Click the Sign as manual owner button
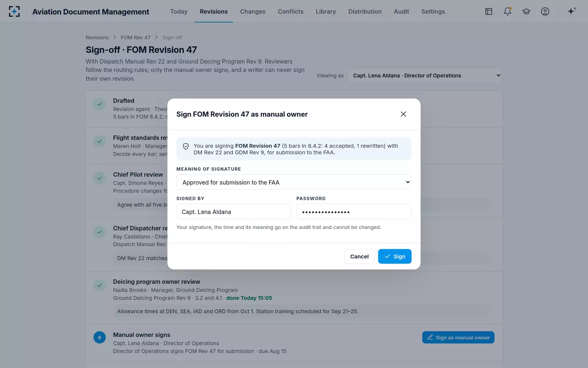This screenshot has width=588, height=368. point(458,337)
